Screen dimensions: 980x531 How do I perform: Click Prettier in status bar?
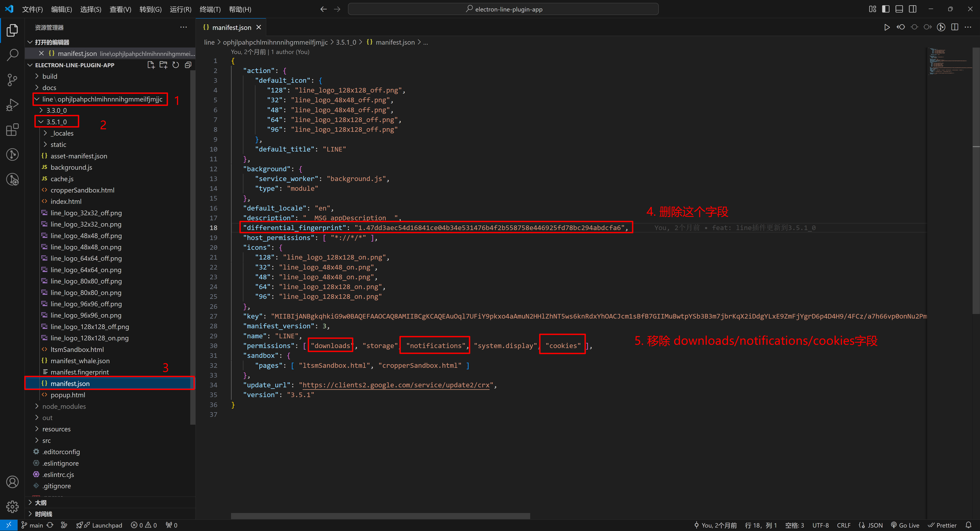(942, 525)
